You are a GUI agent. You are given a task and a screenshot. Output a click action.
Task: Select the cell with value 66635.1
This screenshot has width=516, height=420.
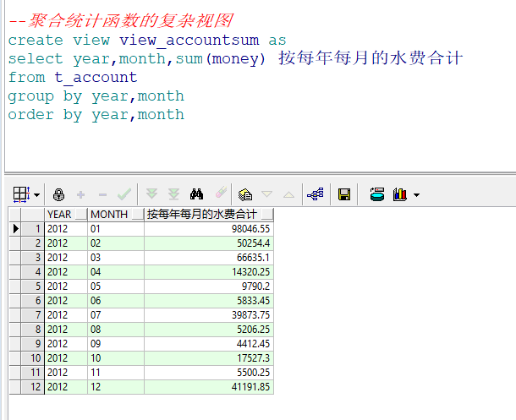[x=209, y=257]
